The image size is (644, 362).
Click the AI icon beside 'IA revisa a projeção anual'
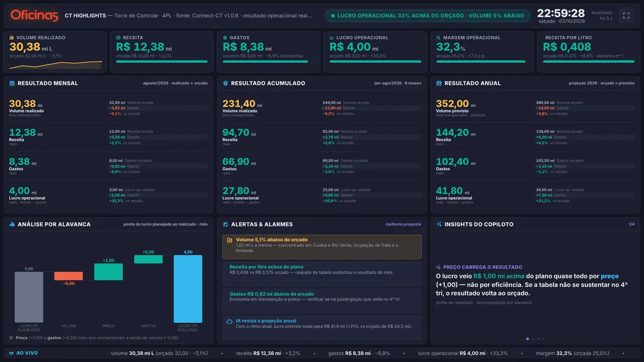(x=229, y=321)
